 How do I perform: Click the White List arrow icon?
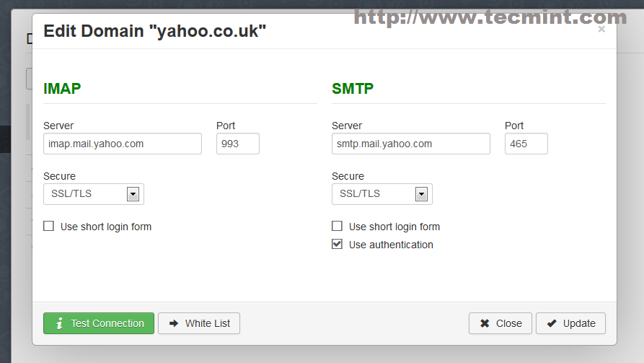tap(174, 323)
